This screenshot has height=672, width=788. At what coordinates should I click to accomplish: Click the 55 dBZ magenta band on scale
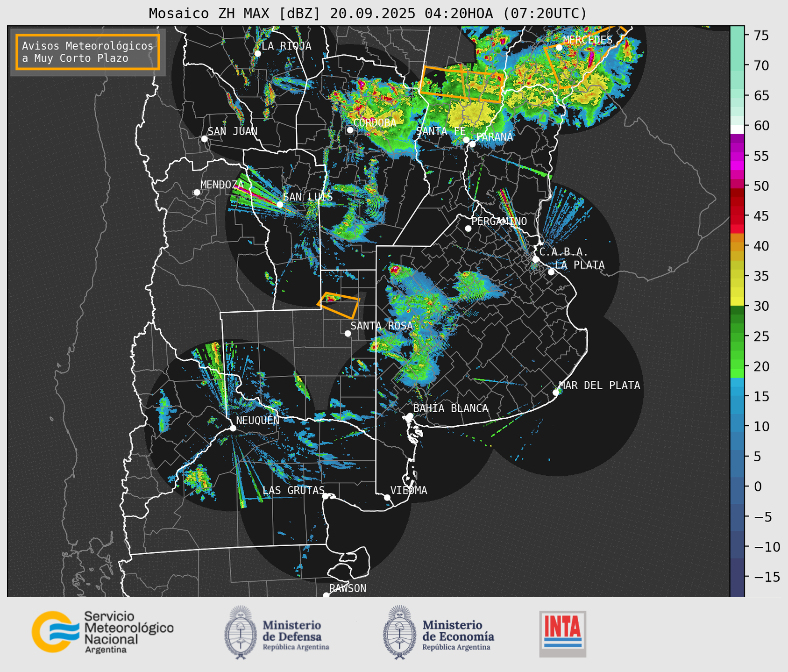pyautogui.click(x=737, y=156)
